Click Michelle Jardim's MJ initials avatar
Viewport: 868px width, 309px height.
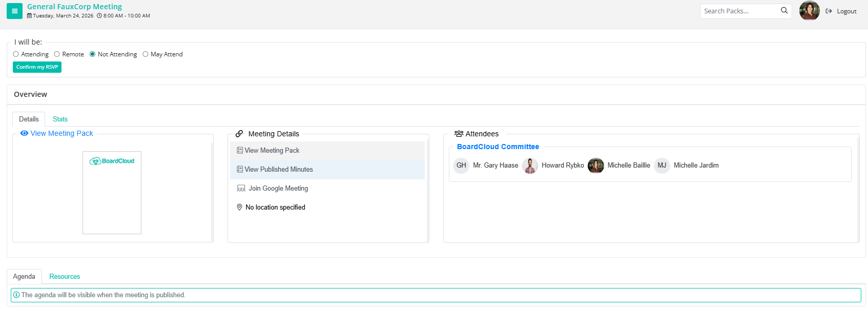tap(662, 166)
